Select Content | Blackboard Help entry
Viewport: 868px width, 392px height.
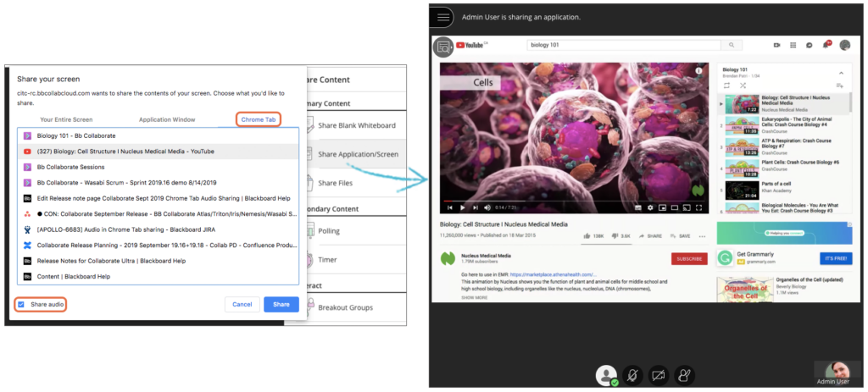tap(159, 277)
